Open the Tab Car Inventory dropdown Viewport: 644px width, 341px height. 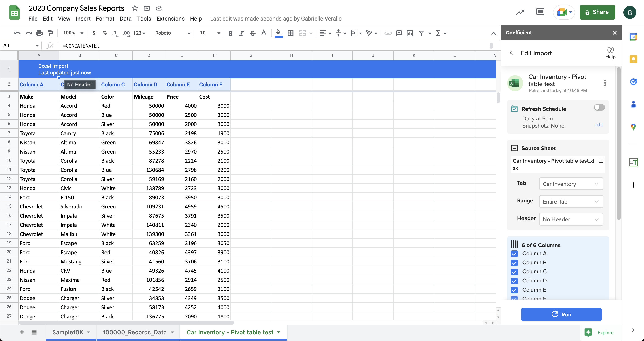571,184
